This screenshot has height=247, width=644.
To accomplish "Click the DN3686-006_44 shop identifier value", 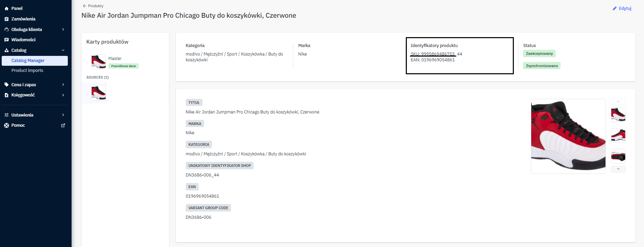I will click(x=202, y=175).
